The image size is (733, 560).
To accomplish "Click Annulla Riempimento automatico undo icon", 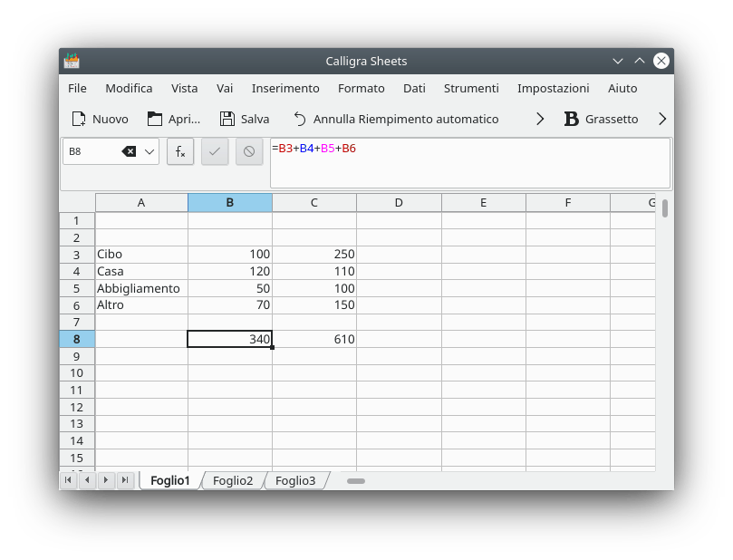I will (x=300, y=119).
